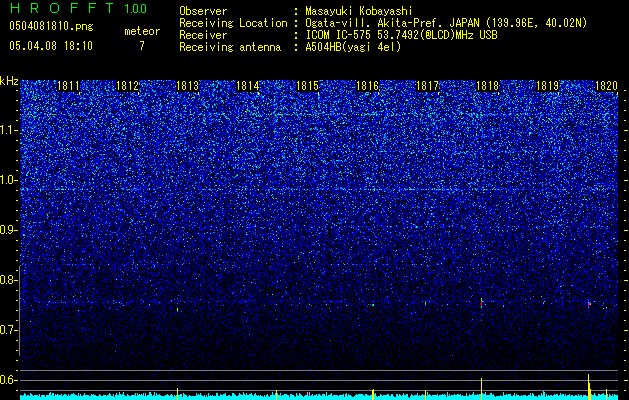The height and width of the screenshot is (400, 629).
Task: Click the 0.7 kHz frequency axis label
Action: [9, 330]
